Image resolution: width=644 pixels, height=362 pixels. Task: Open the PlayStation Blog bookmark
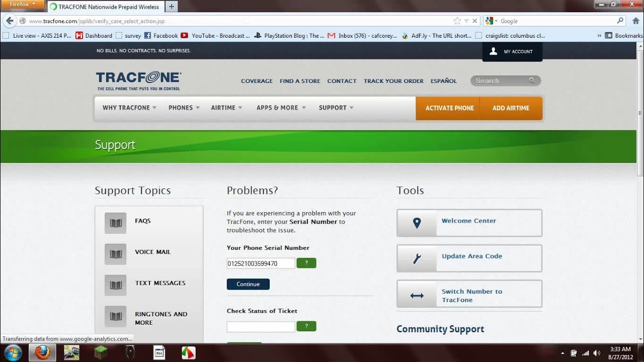(x=289, y=36)
